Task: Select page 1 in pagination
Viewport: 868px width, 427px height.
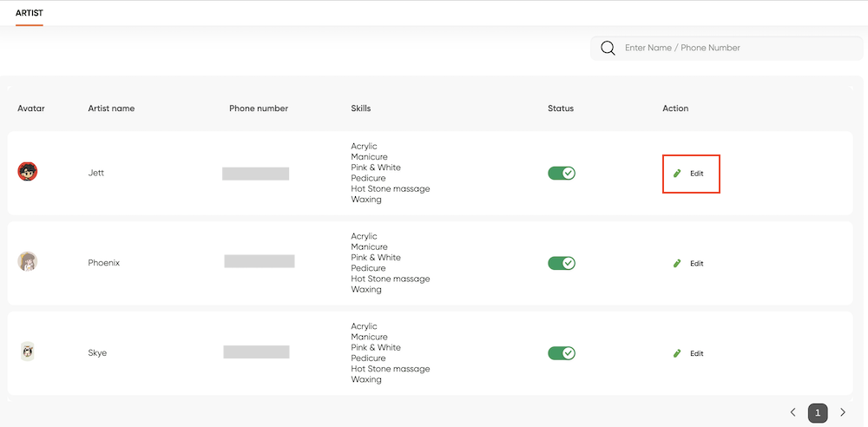Action: click(x=818, y=412)
